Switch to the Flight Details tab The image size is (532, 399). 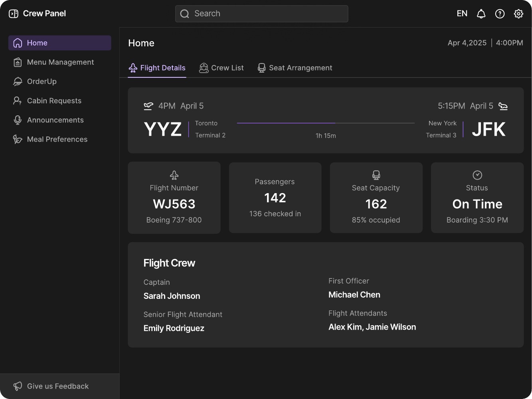(157, 68)
